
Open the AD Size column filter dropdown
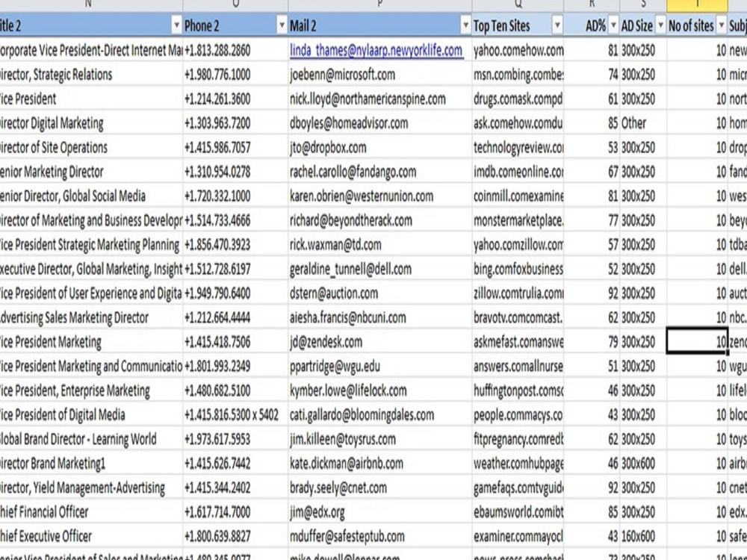(660, 25)
